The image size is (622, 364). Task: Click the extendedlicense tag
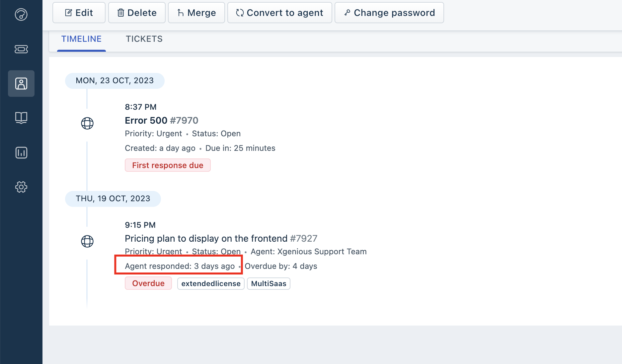pyautogui.click(x=211, y=284)
